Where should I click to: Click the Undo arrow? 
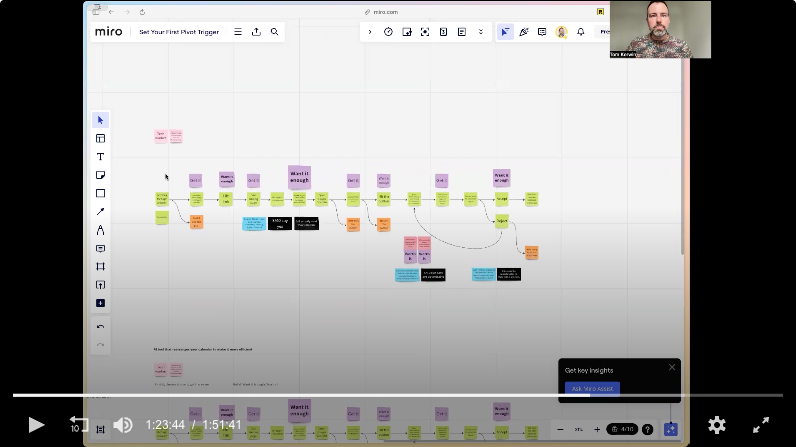(x=101, y=327)
